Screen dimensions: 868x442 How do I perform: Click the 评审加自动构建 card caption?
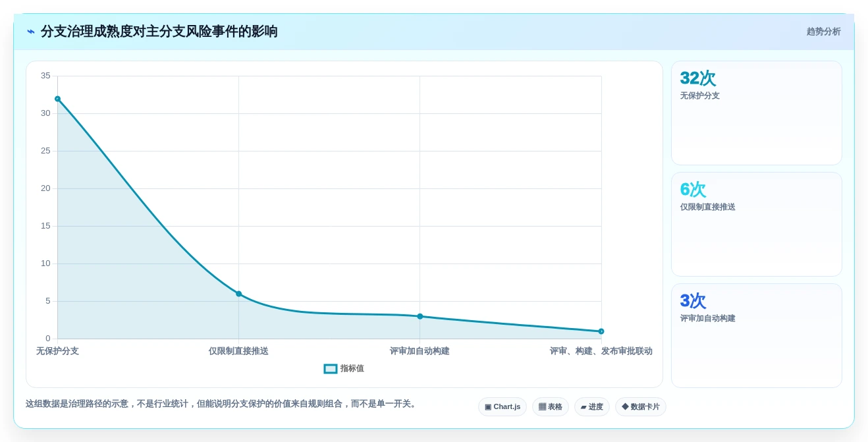(x=708, y=318)
